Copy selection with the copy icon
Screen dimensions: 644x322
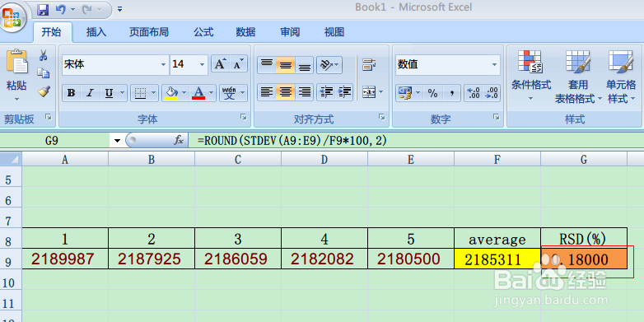pos(44,73)
